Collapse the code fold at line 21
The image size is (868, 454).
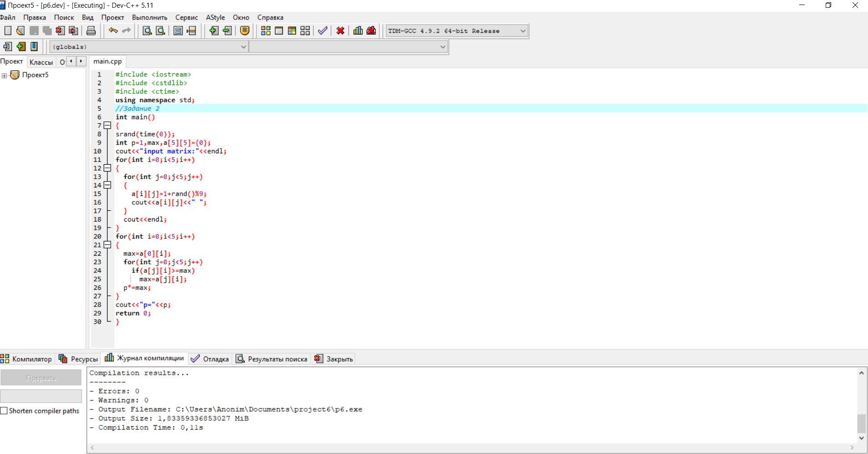tap(107, 245)
